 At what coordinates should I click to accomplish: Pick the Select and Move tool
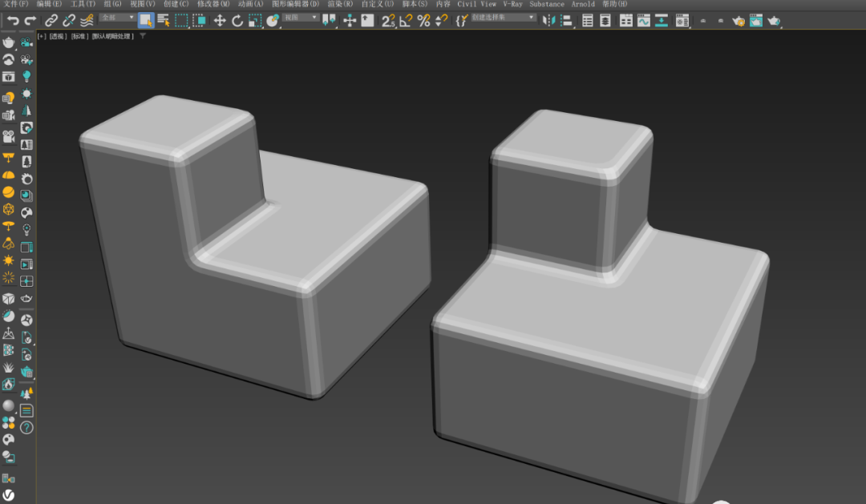tap(220, 20)
